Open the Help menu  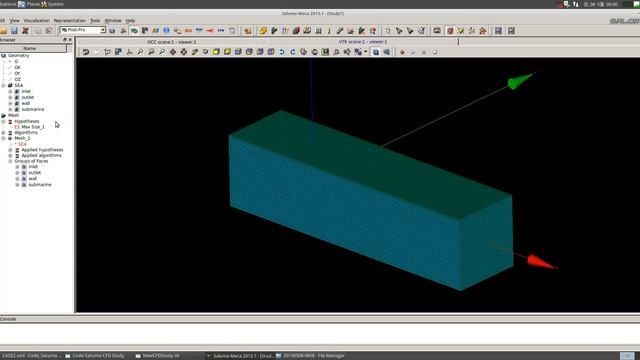130,20
